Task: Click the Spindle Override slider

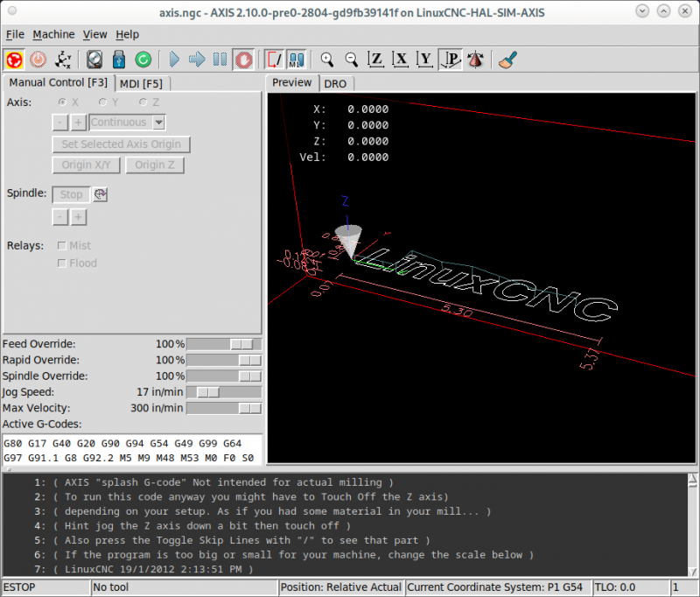Action: (x=224, y=376)
